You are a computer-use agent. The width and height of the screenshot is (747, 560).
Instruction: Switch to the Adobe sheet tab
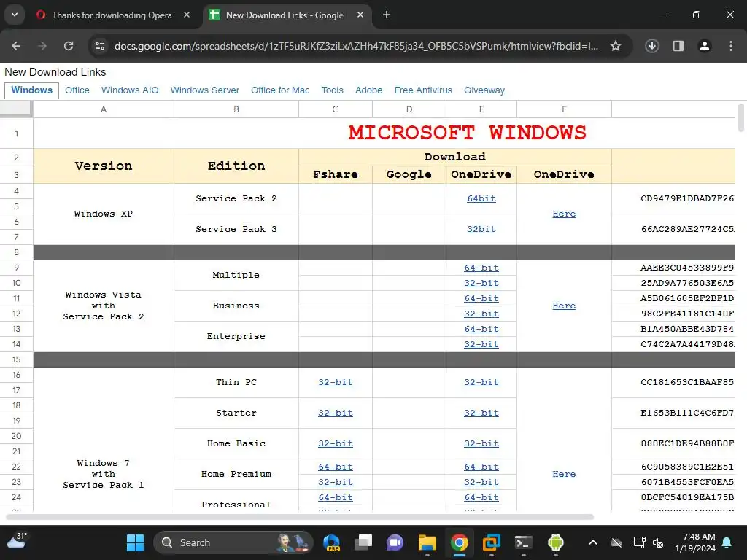click(368, 90)
